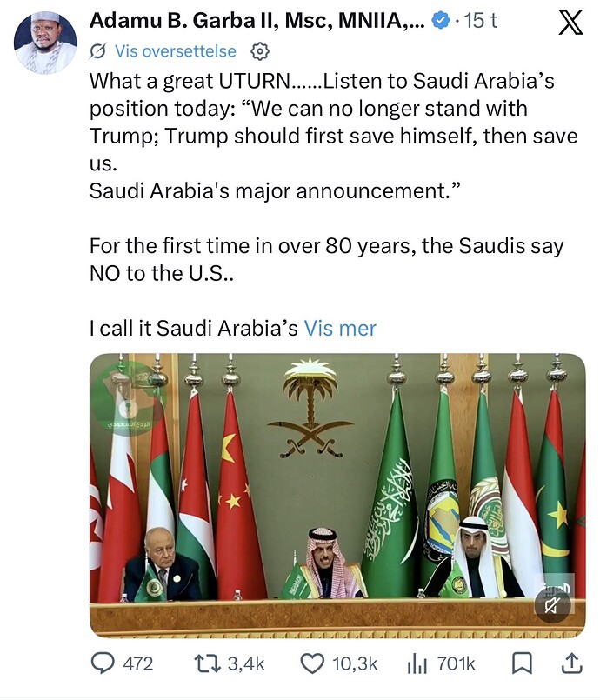
Task: Click the 3,4k reposts count
Action: tap(245, 663)
